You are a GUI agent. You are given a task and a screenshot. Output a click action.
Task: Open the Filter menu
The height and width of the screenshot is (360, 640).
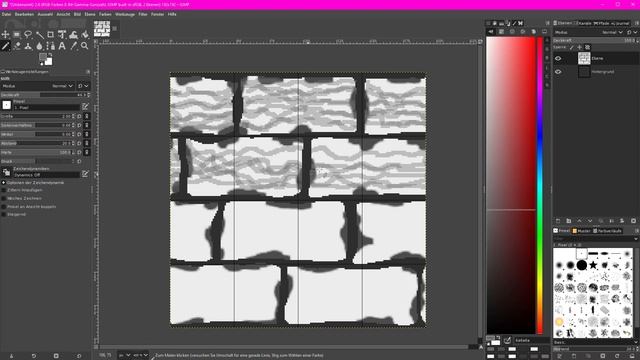[x=142, y=14]
